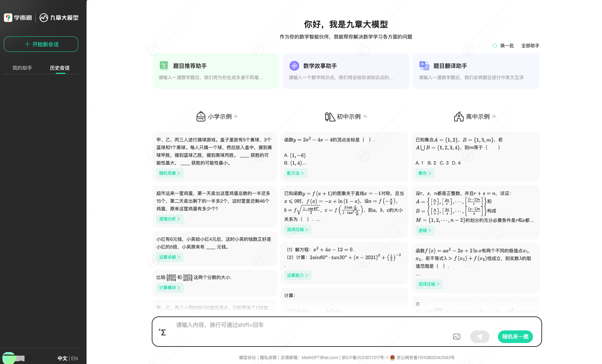Switch to 历史会话 tab
602x364 pixels.
[x=60, y=68]
